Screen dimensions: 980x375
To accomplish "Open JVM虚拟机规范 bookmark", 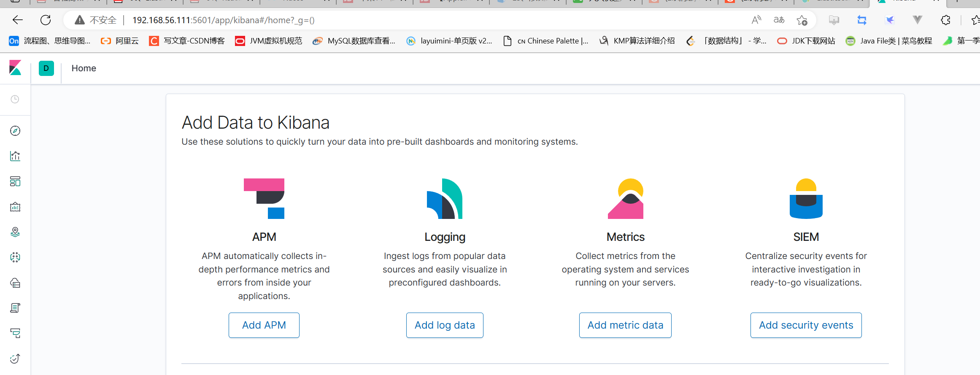I will 269,41.
